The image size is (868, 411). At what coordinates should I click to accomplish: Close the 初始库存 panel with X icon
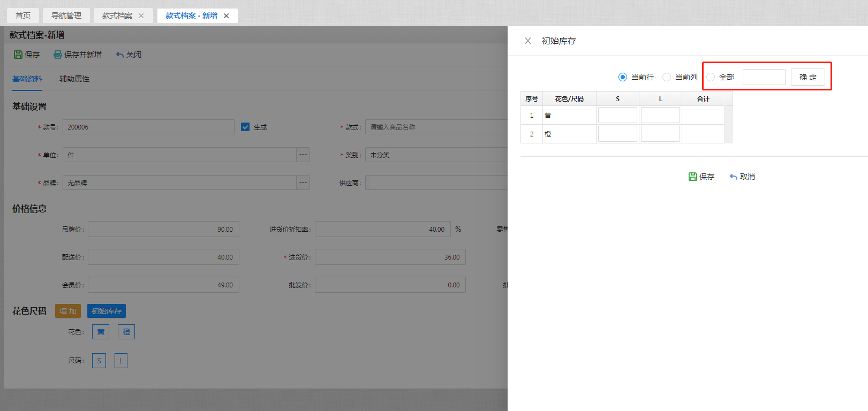point(527,41)
